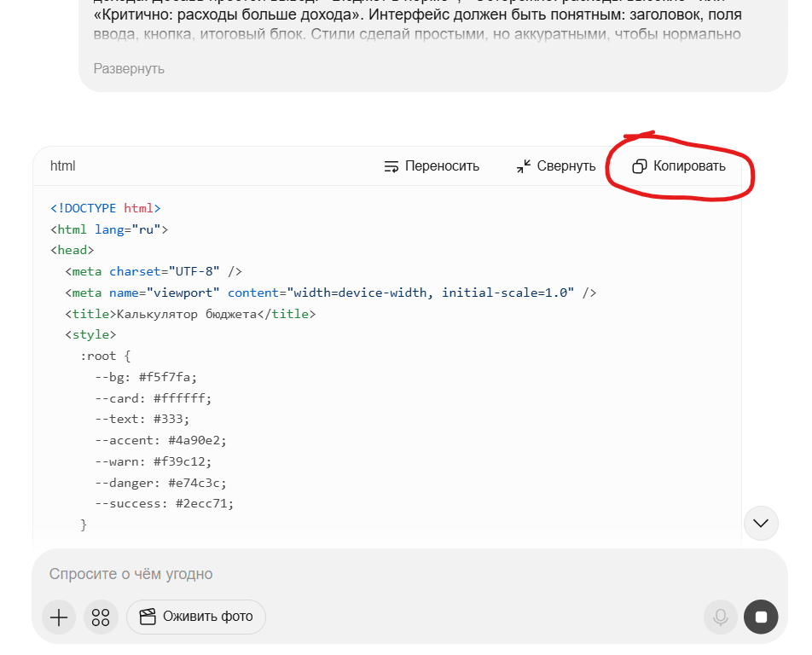
Task: Click the Копировать code button
Action: coord(678,166)
